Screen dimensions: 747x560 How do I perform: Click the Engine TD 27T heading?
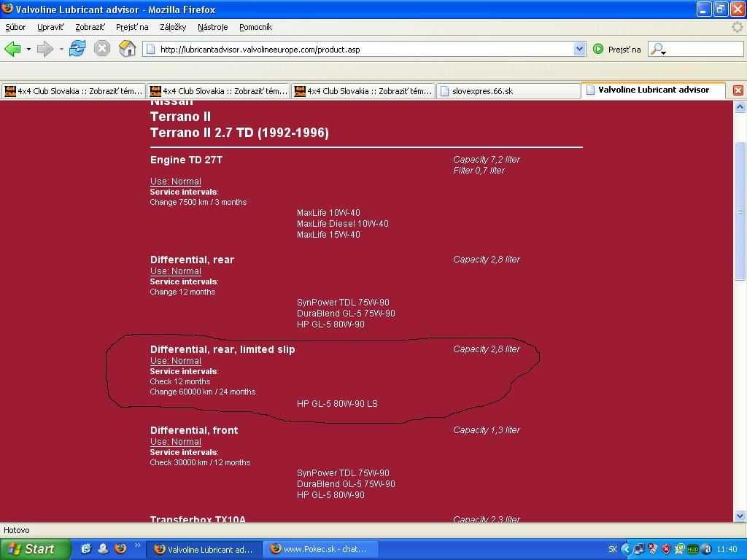pyautogui.click(x=186, y=160)
